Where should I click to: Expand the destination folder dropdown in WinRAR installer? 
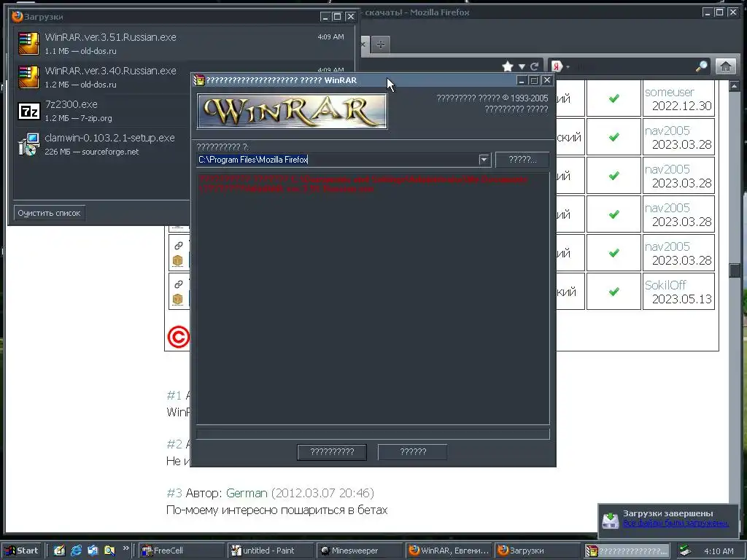[484, 160]
